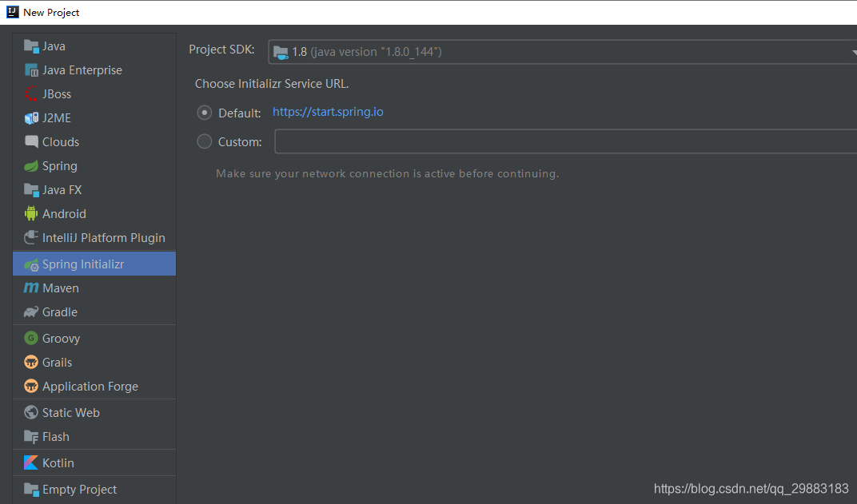Select Kotlin project type
The width and height of the screenshot is (857, 504).
[x=94, y=462]
